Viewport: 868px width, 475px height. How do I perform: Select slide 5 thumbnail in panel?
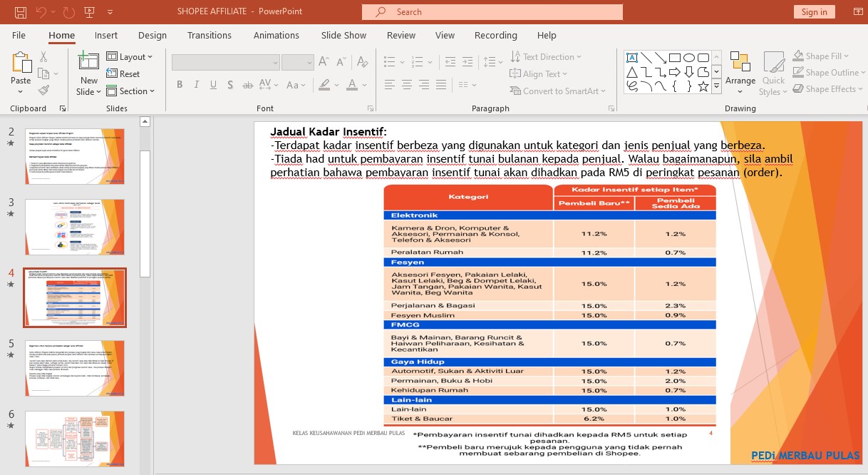click(x=75, y=368)
